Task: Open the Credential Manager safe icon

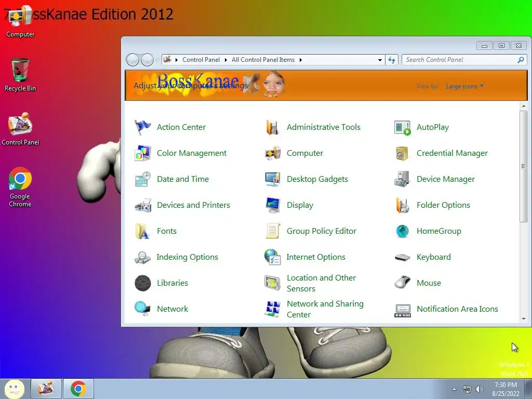Action: (403, 153)
